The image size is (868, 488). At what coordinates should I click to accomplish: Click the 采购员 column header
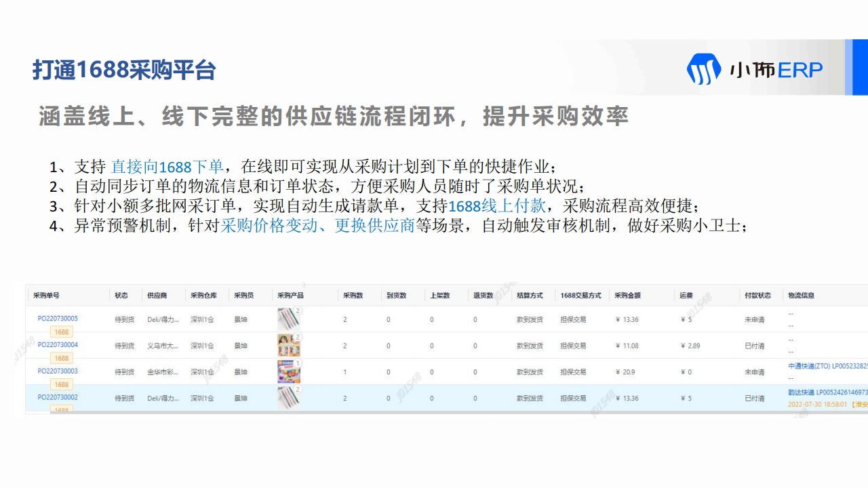(x=244, y=296)
